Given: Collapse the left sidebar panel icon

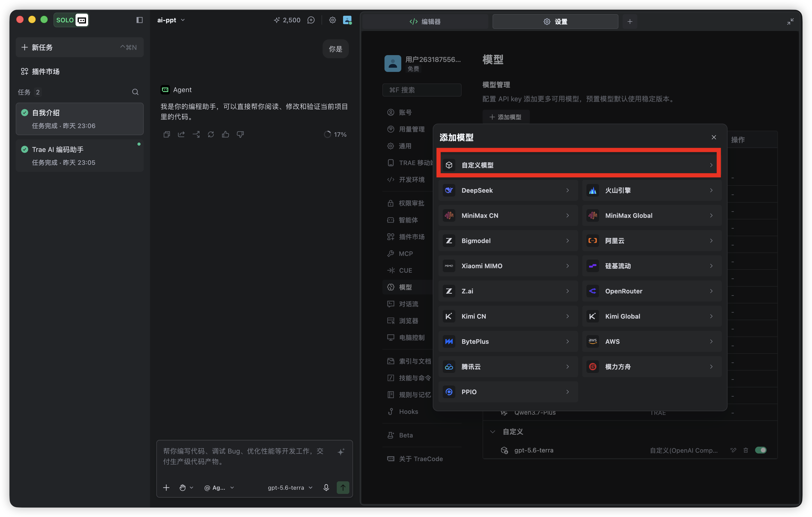Looking at the screenshot, I should (x=139, y=20).
